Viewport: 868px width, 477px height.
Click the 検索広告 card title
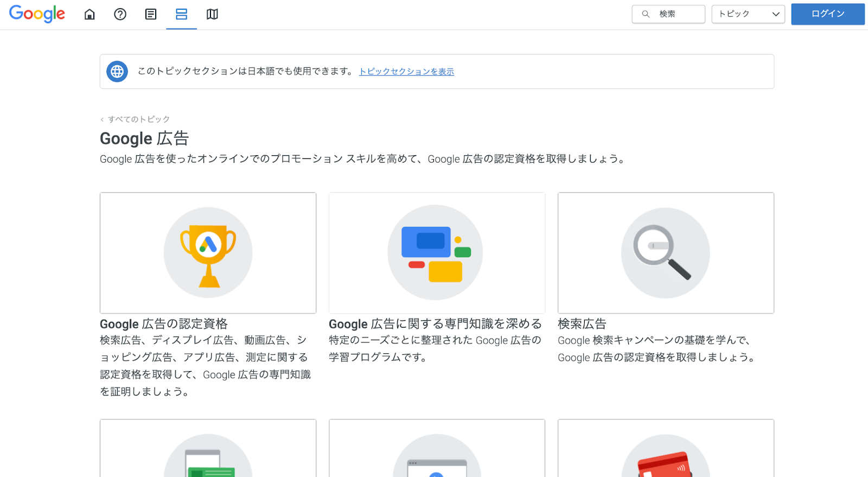pyautogui.click(x=582, y=324)
